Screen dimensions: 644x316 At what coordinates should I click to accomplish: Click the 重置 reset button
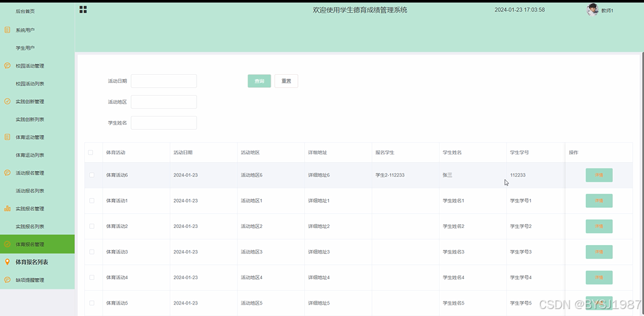pos(287,81)
